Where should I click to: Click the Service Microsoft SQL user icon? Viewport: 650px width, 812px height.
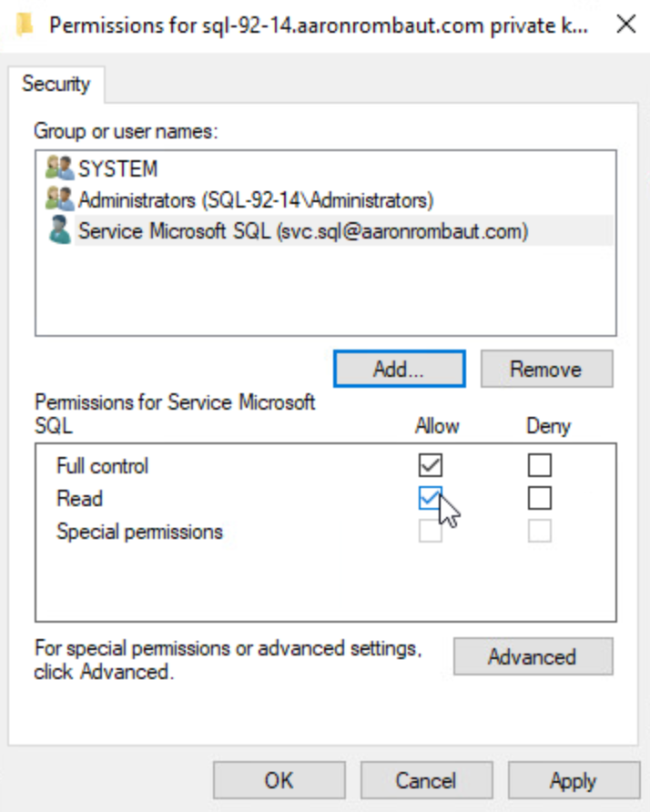59,231
